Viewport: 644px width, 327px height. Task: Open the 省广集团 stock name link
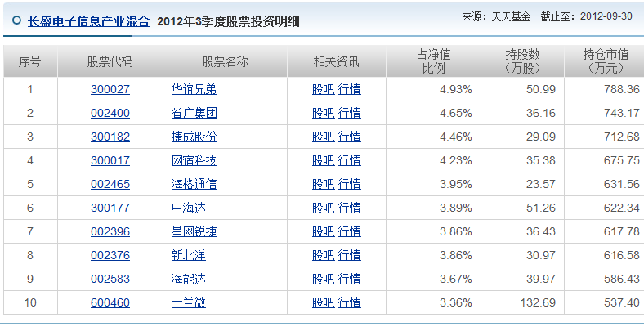[x=195, y=113]
